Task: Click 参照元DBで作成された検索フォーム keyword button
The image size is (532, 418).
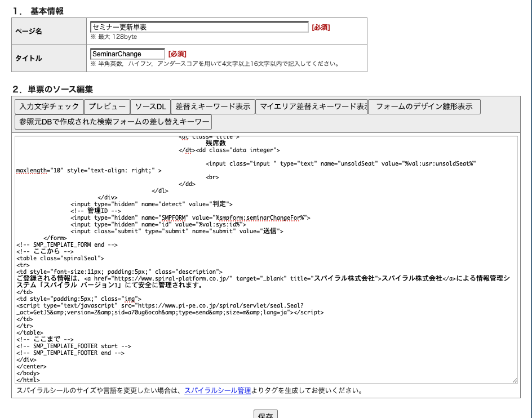Action: 113,122
